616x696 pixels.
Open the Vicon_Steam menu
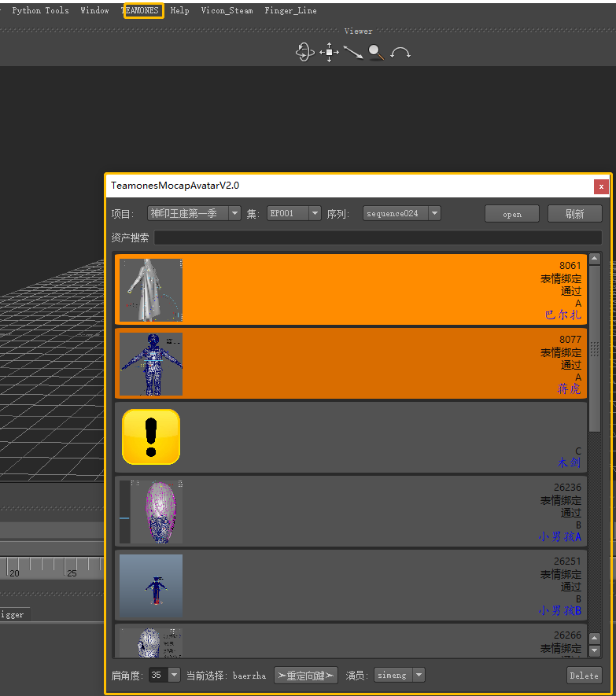point(227,10)
